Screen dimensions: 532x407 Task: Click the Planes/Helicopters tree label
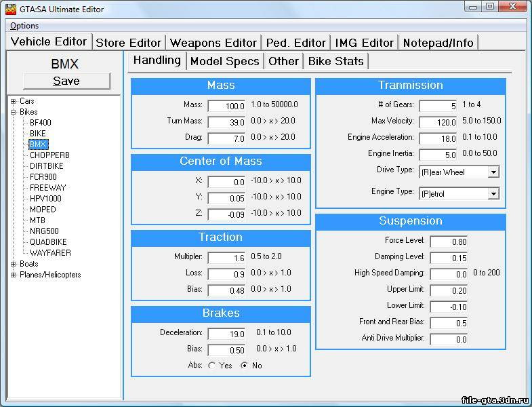(50, 275)
